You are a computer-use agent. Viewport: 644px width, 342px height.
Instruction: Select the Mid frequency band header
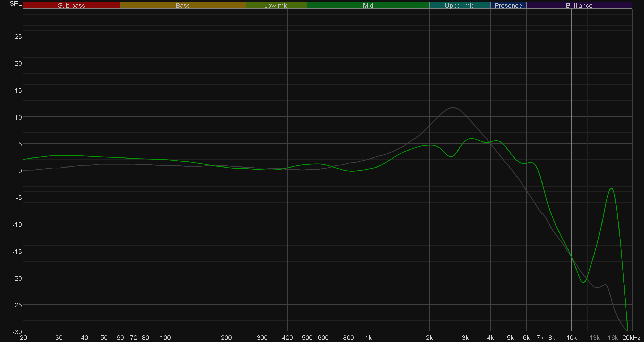pyautogui.click(x=368, y=5)
